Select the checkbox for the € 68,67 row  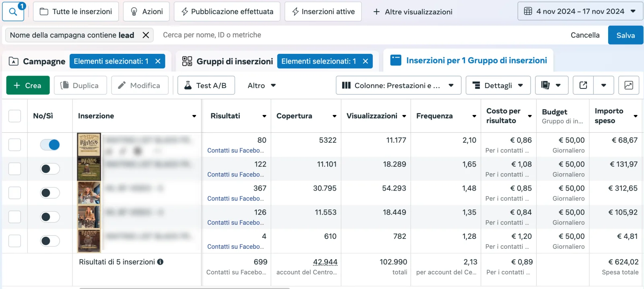click(x=14, y=145)
